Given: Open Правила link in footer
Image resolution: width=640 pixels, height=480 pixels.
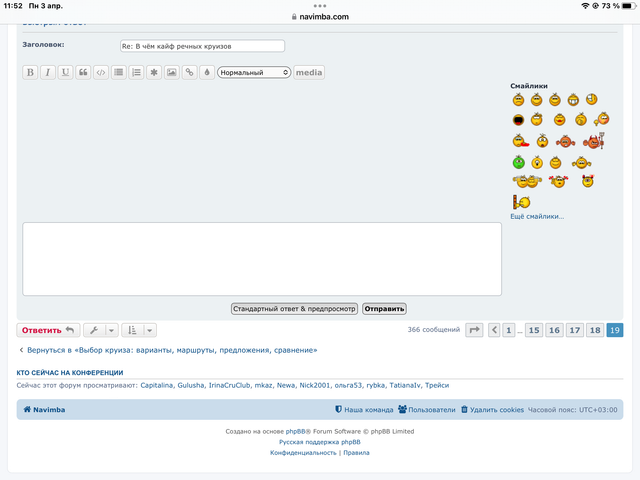Looking at the screenshot, I should (356, 453).
